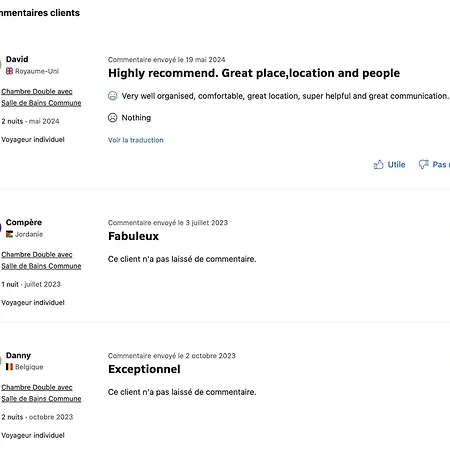Open Compère's Chambre Double room link

click(41, 260)
